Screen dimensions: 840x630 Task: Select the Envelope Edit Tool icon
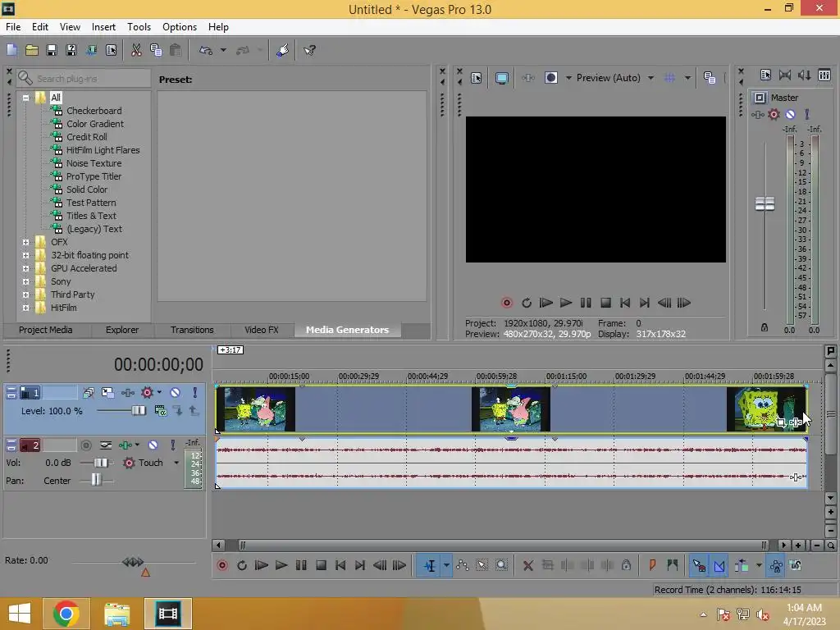coord(463,566)
